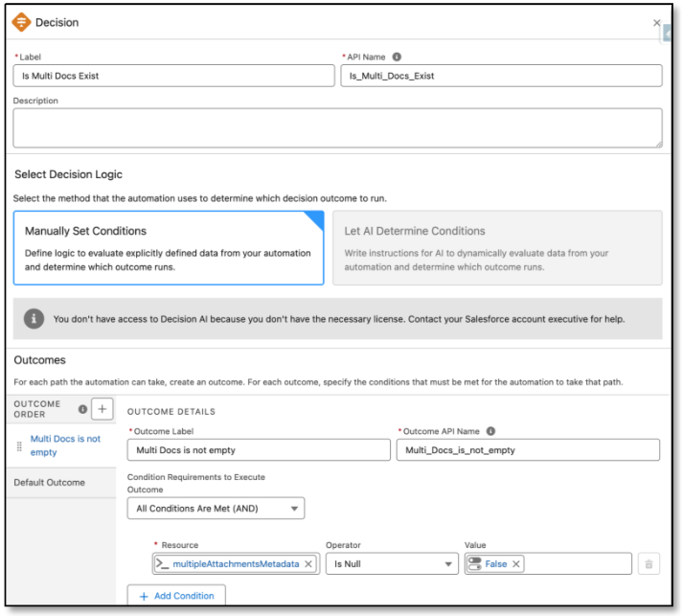Open the Operator dropdown showing Is Null

pos(391,564)
